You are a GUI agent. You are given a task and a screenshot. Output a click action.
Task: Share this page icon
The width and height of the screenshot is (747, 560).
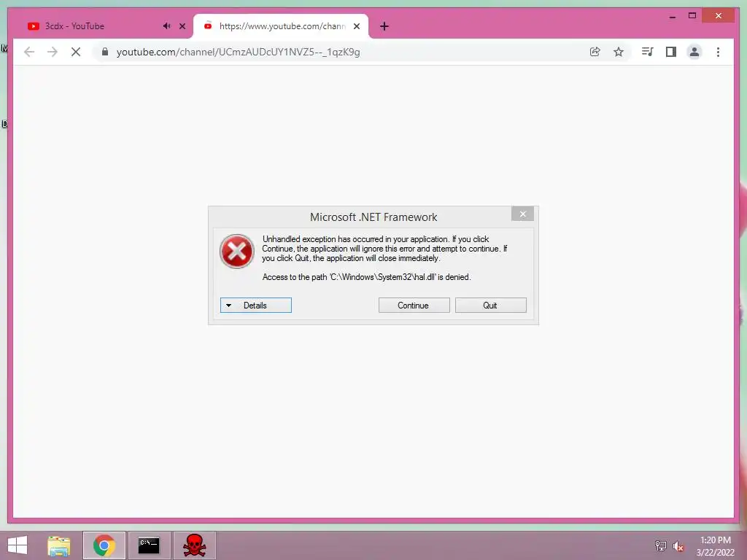pyautogui.click(x=595, y=52)
